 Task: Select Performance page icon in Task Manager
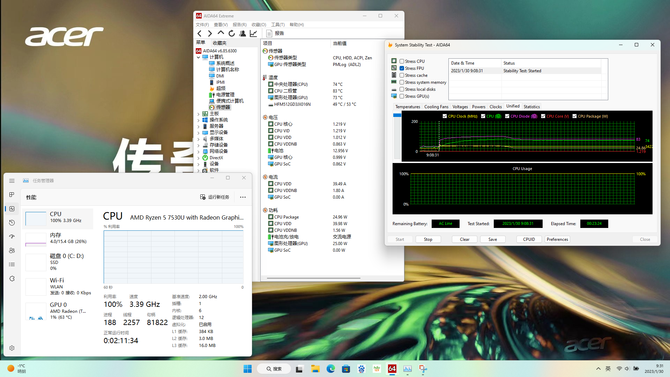pyautogui.click(x=12, y=209)
